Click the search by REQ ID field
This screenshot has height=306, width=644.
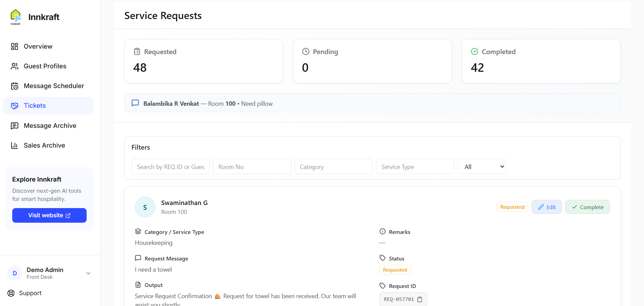tap(170, 166)
